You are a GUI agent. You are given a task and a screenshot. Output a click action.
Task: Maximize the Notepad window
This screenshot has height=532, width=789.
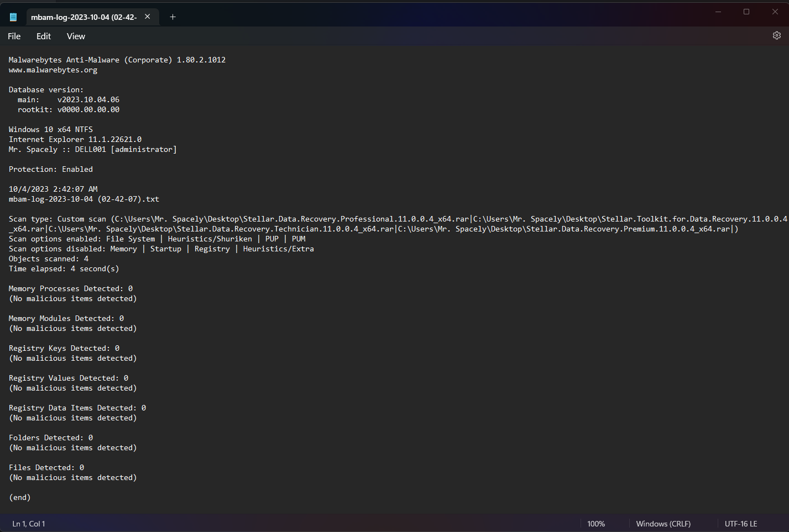click(746, 12)
